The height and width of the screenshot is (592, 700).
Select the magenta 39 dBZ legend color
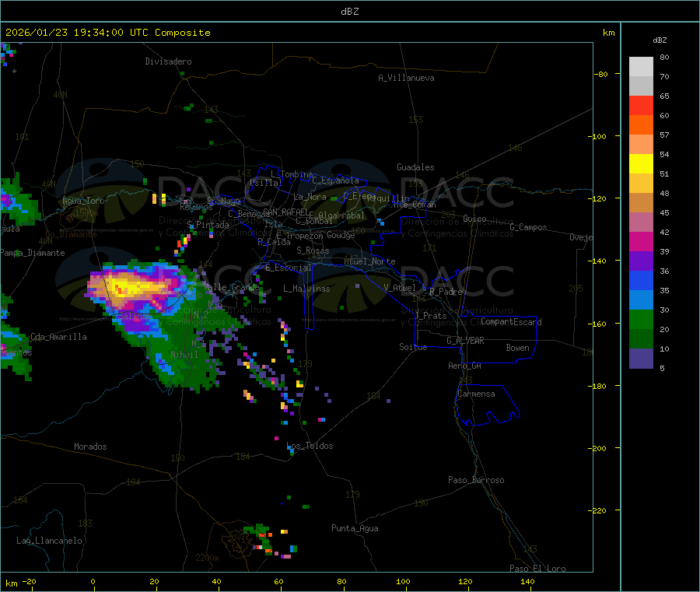[641, 241]
